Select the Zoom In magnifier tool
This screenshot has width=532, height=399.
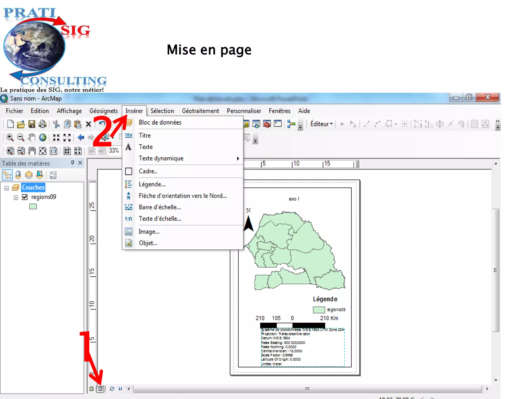[x=10, y=137]
